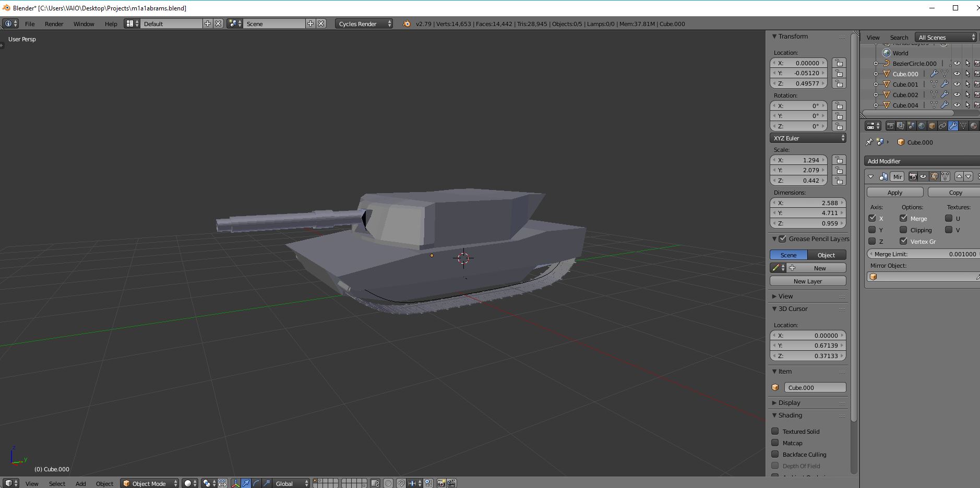Expand Cube.004 in outliner tree
This screenshot has width=980, height=488.
point(876,105)
